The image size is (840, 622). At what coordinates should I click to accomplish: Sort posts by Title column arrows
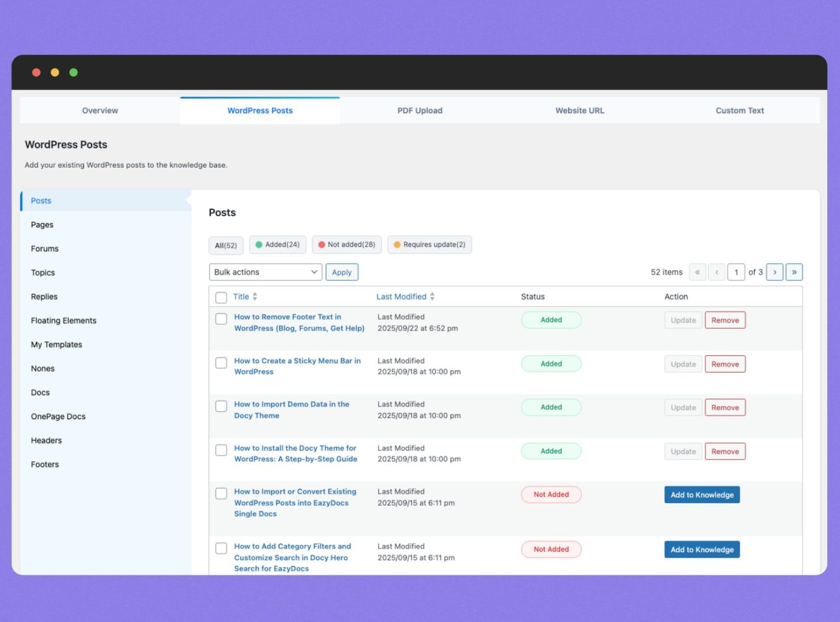coord(255,297)
